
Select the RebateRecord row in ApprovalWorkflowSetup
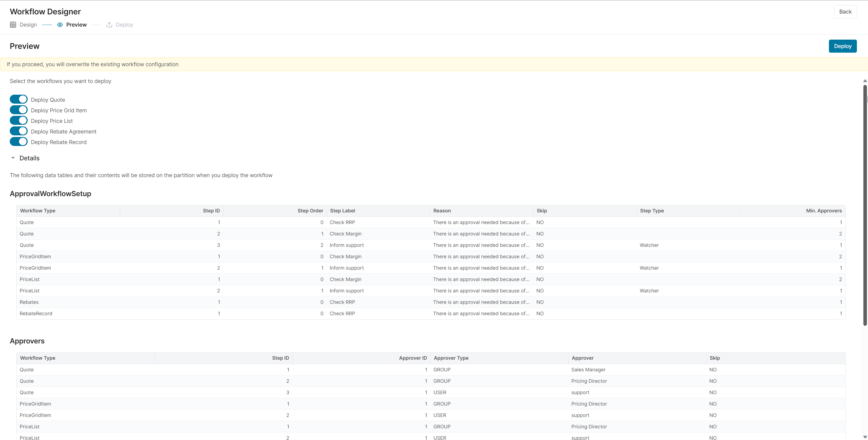(36, 313)
